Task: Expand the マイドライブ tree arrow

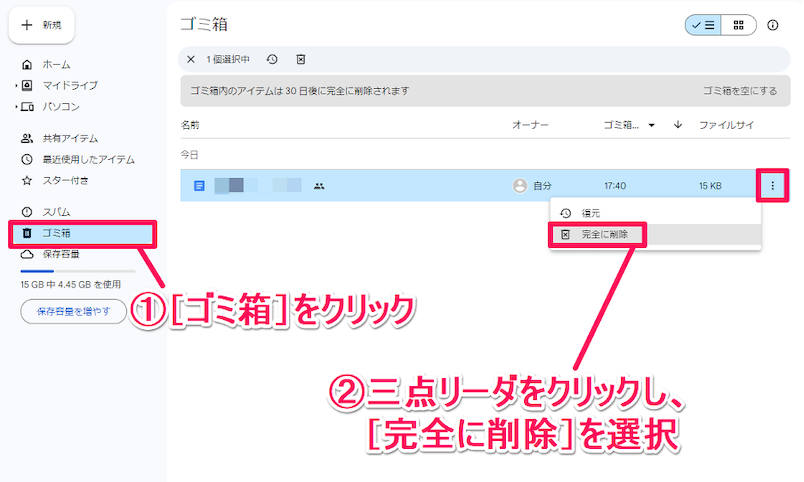Action: pos(16,86)
